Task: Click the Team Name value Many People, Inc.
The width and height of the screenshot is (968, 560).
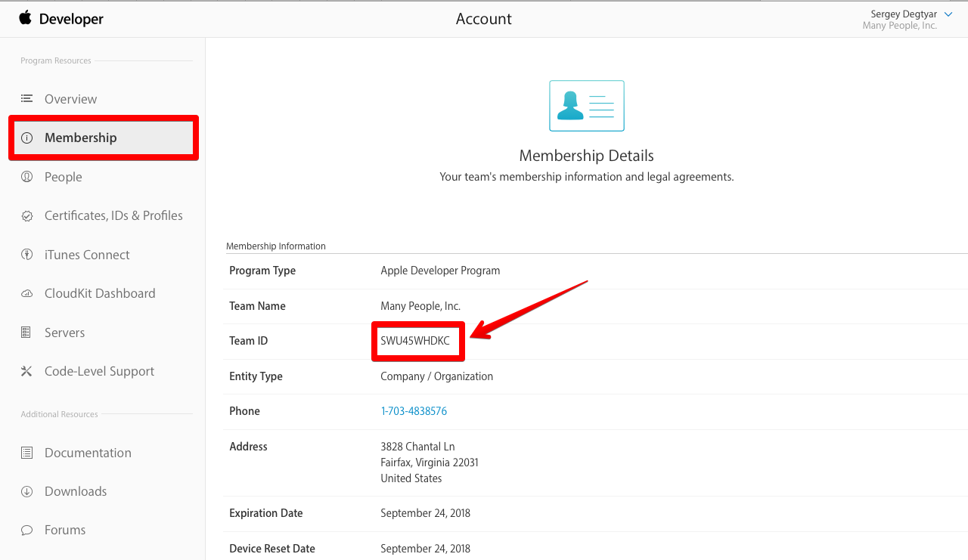Action: click(x=420, y=306)
